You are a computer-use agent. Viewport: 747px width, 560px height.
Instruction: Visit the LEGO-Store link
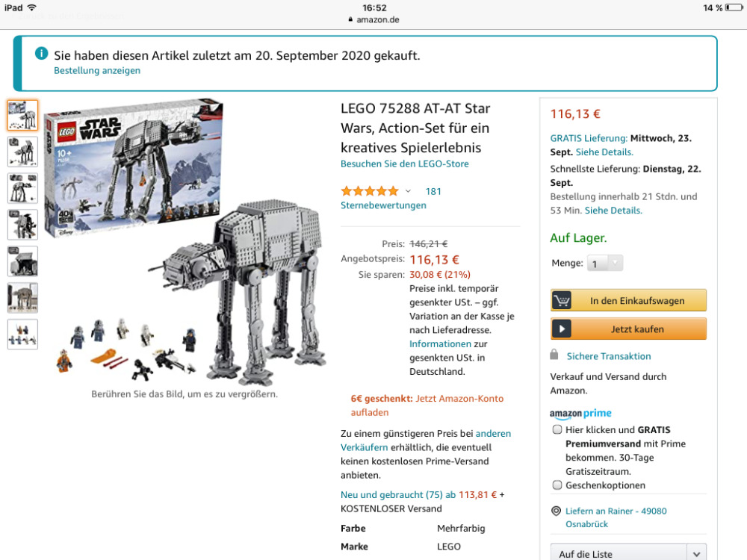pos(404,164)
